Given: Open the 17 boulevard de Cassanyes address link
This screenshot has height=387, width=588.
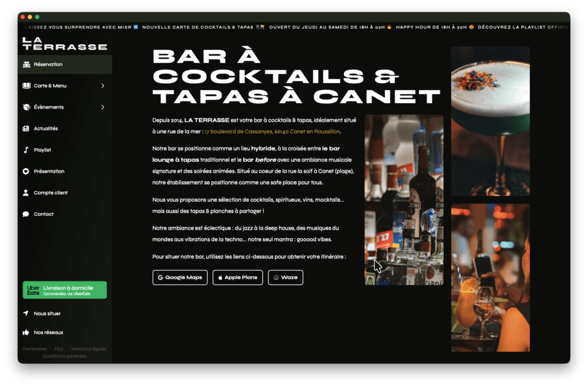Looking at the screenshot, I should [x=273, y=130].
